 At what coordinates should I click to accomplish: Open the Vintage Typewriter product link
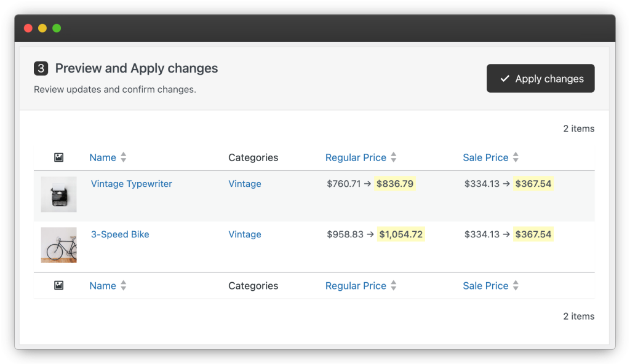coord(132,184)
